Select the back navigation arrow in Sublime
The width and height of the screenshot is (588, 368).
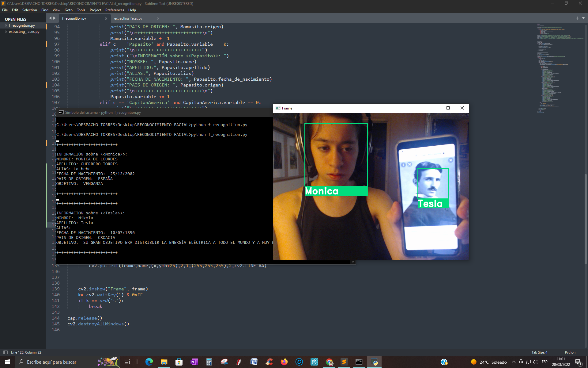pyautogui.click(x=50, y=18)
